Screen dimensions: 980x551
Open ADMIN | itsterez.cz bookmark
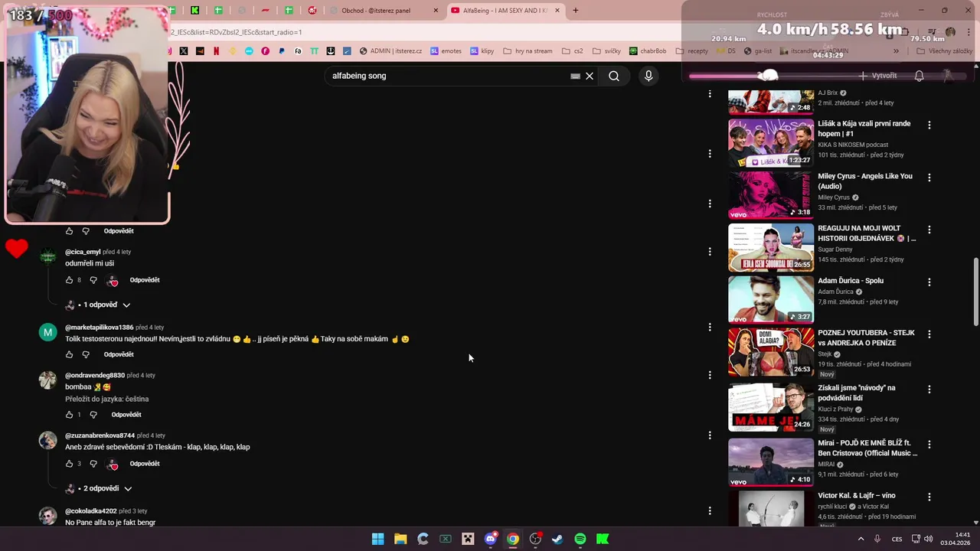point(390,51)
